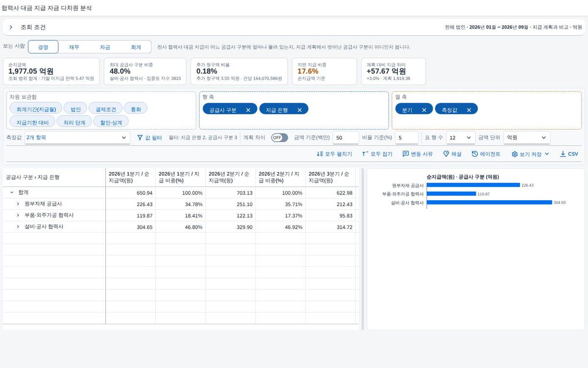588x368 pixels.
Task: Switch to the 자금 viewer tab
Action: [105, 47]
